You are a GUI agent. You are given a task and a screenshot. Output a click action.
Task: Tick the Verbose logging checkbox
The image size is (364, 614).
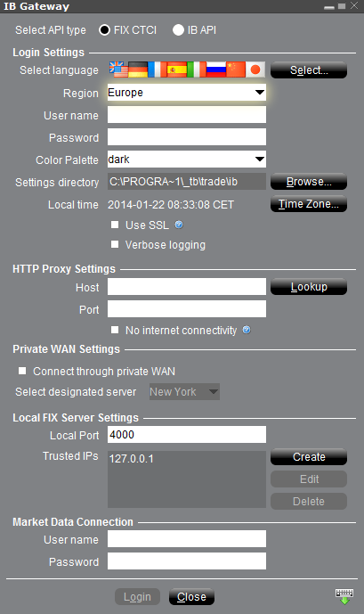pyautogui.click(x=115, y=244)
